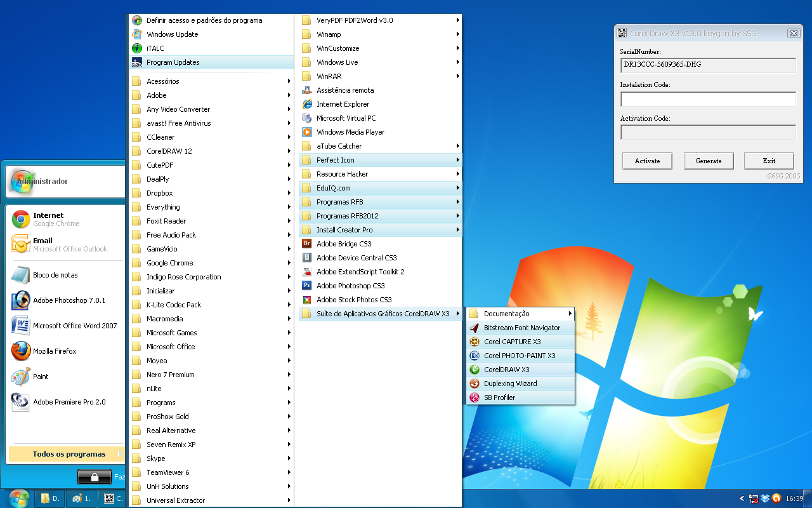The width and height of the screenshot is (812, 508).
Task: Expand Microsoft Office folder
Action: tap(211, 347)
